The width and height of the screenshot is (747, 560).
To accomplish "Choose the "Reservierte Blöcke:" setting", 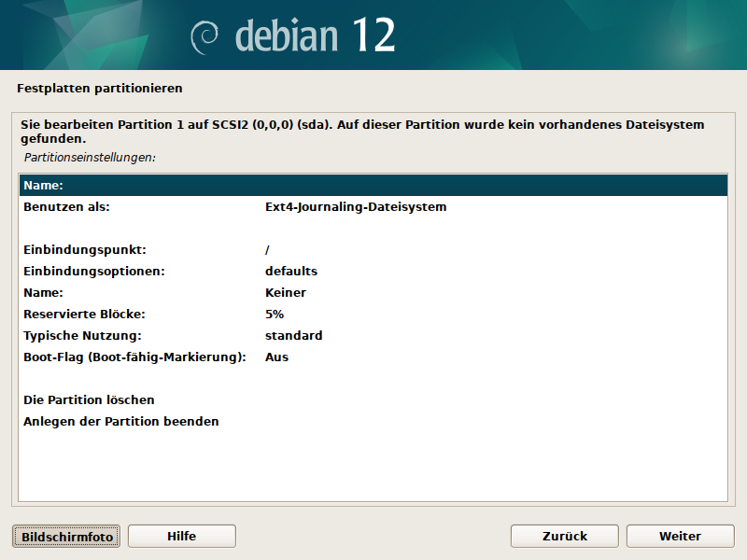I will click(84, 314).
